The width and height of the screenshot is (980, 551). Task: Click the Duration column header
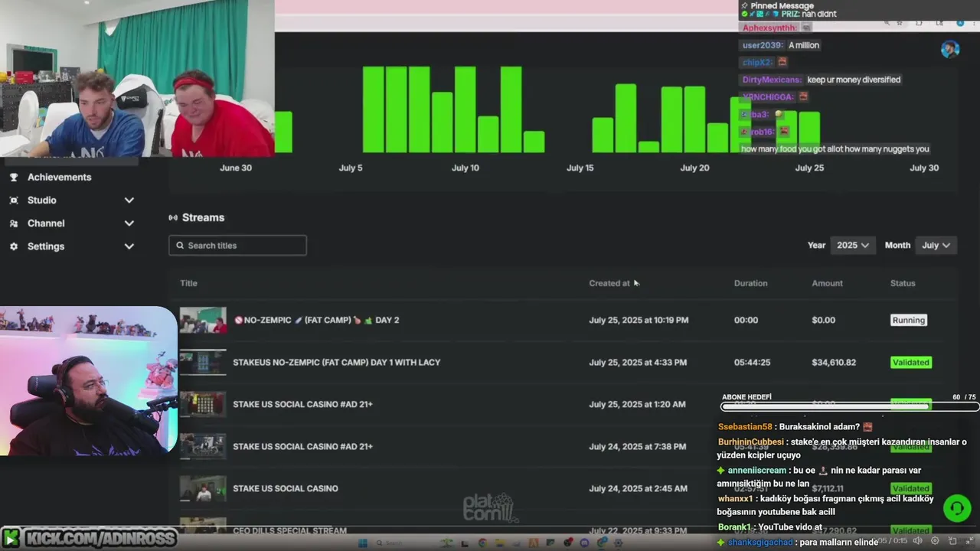(x=750, y=283)
